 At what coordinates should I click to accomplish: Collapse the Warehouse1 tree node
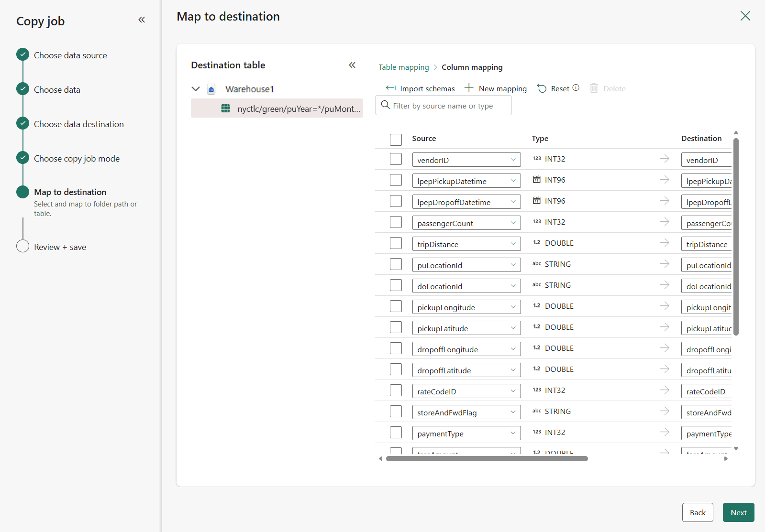196,89
